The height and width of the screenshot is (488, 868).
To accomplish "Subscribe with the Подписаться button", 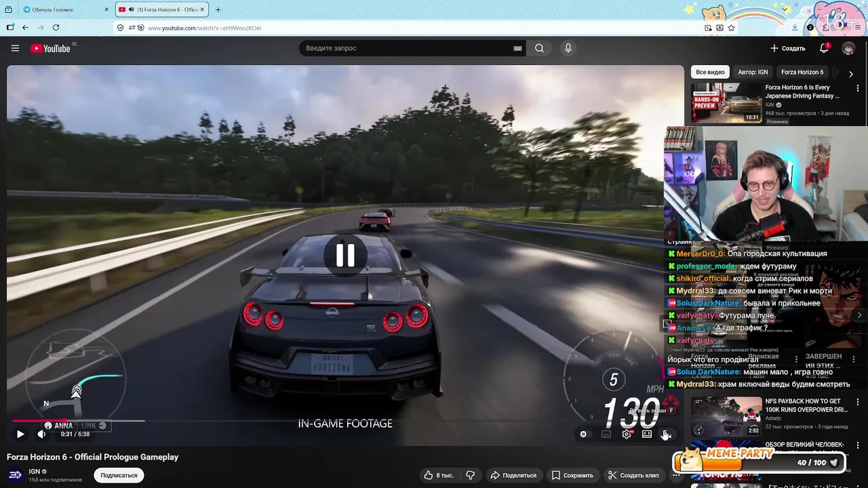I will (119, 475).
